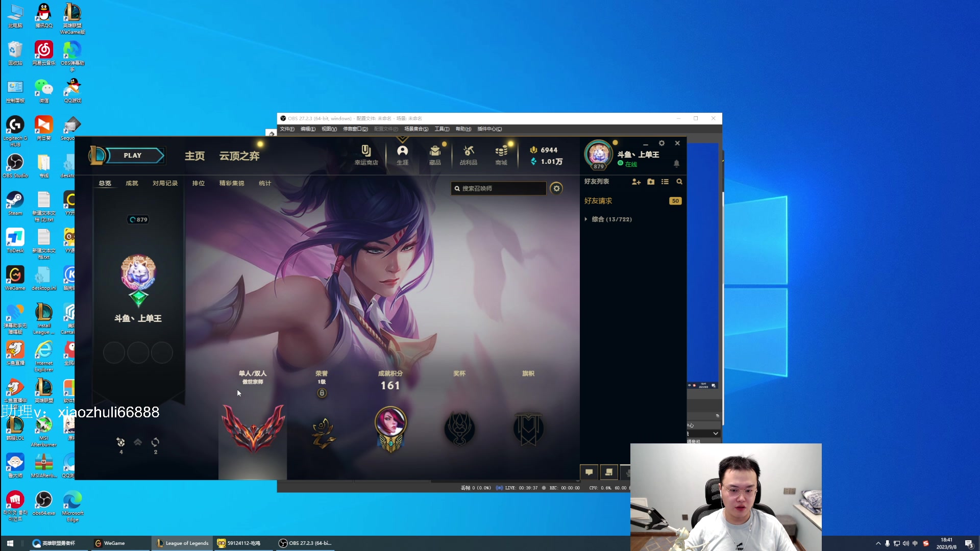Image resolution: width=980 pixels, height=551 pixels.
Task: Open the missions scroll icon
Action: (x=608, y=472)
